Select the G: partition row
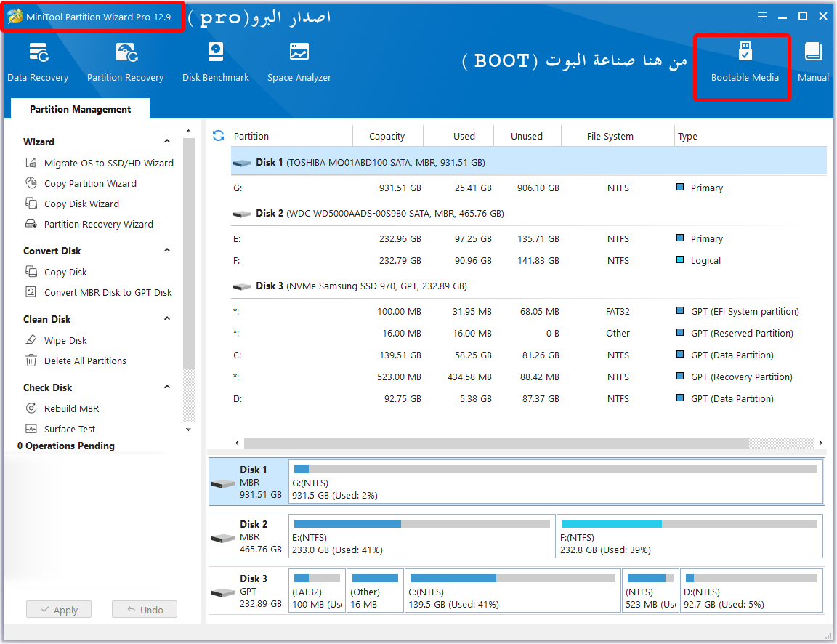 point(529,188)
